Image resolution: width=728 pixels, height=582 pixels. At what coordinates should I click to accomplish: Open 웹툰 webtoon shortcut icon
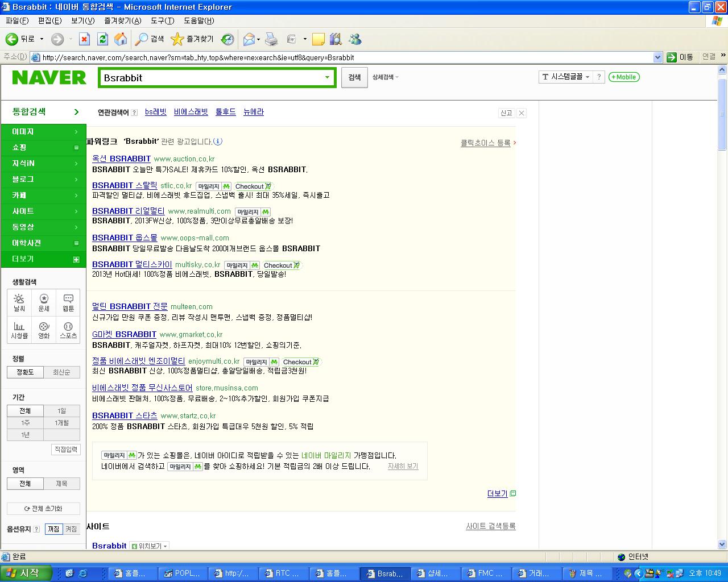[x=68, y=303]
